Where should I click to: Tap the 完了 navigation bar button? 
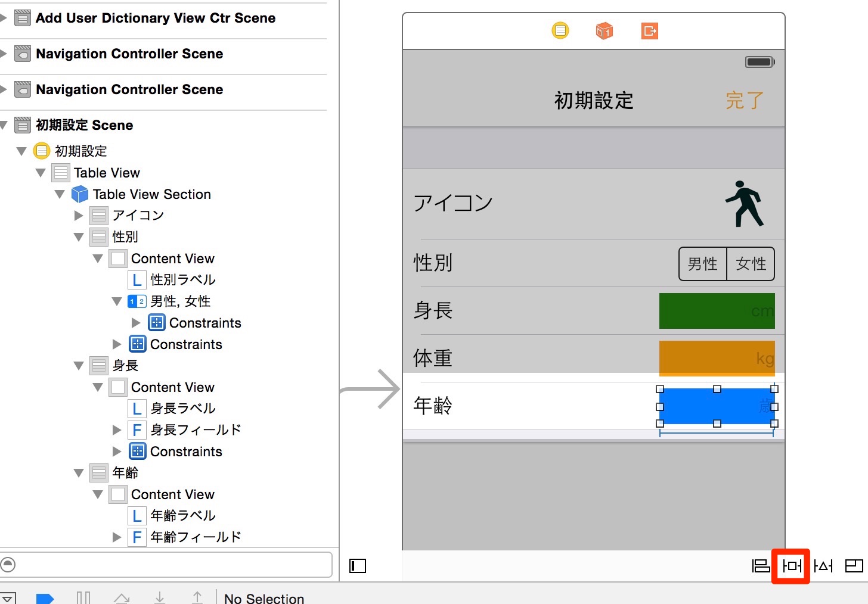click(745, 100)
